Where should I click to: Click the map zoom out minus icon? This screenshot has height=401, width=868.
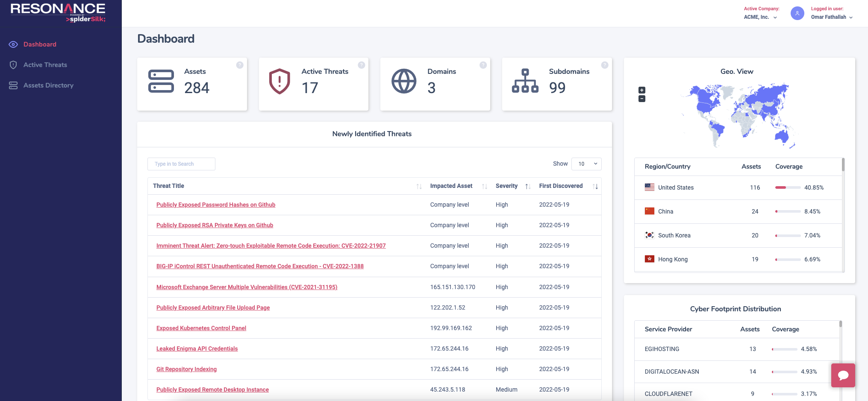(641, 99)
